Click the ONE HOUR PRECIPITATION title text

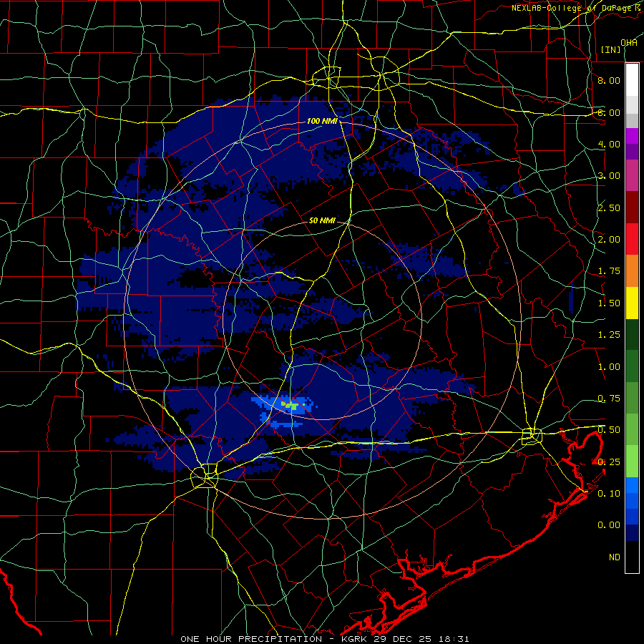point(251,639)
